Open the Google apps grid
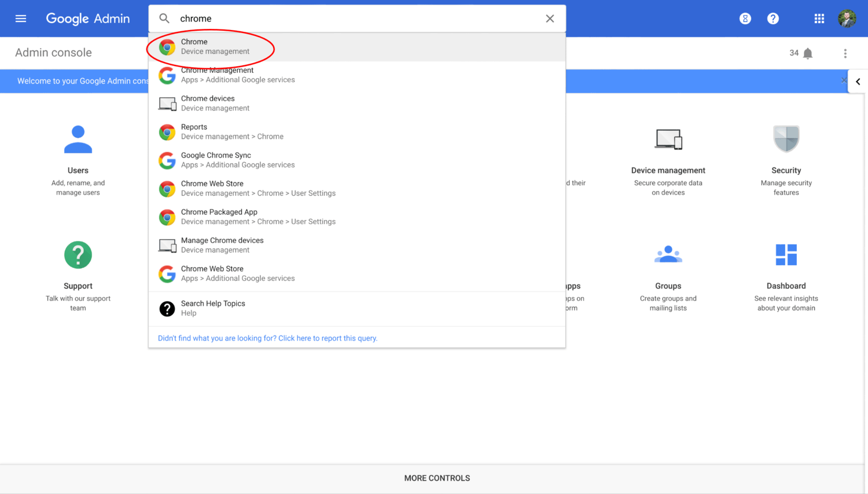 pyautogui.click(x=819, y=19)
